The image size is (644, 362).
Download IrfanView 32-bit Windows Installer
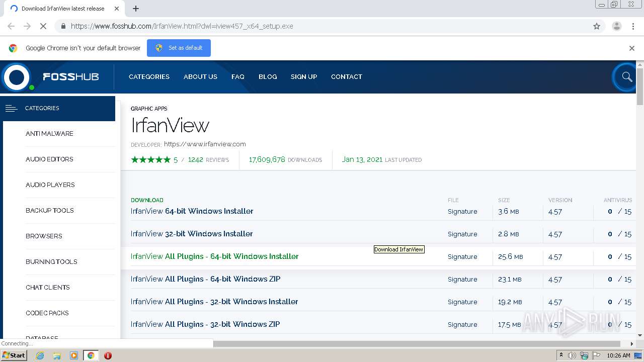pyautogui.click(x=192, y=234)
